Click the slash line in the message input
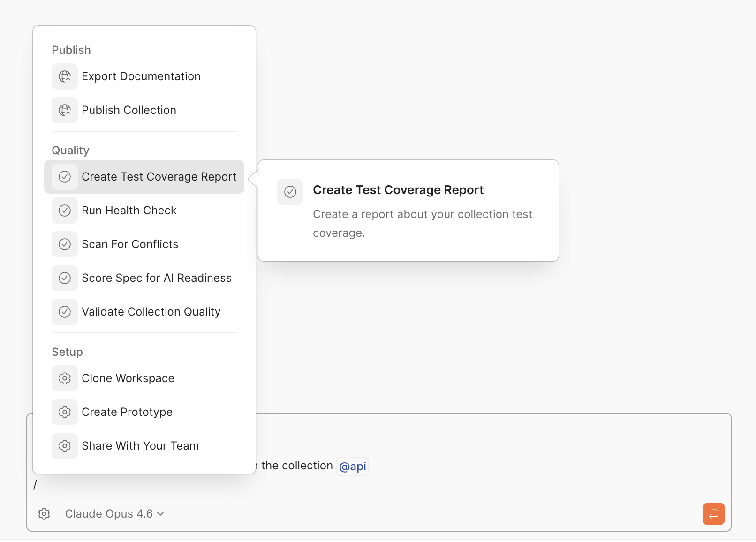Viewport: 756px width, 542px height. pos(35,485)
